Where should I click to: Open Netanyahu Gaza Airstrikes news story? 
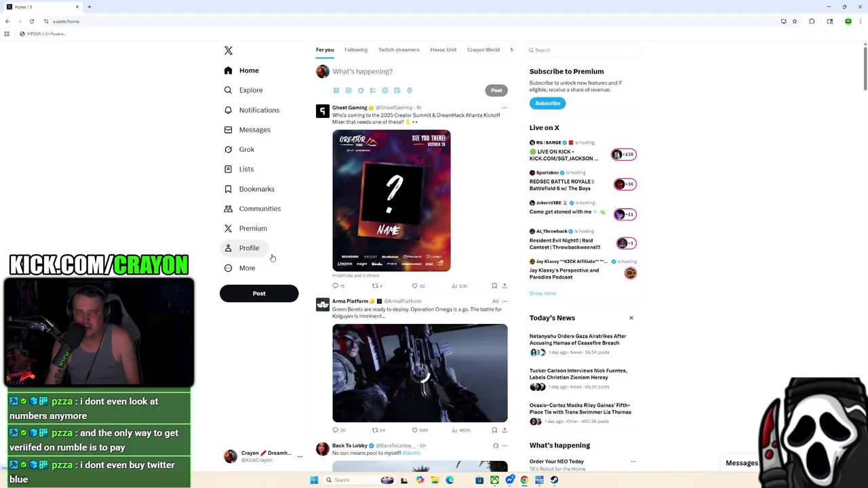(583, 344)
